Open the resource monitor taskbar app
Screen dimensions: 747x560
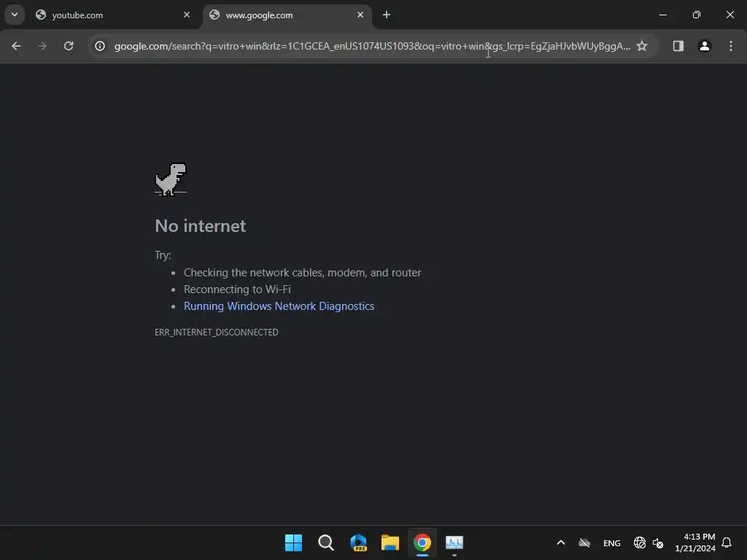pyautogui.click(x=454, y=542)
